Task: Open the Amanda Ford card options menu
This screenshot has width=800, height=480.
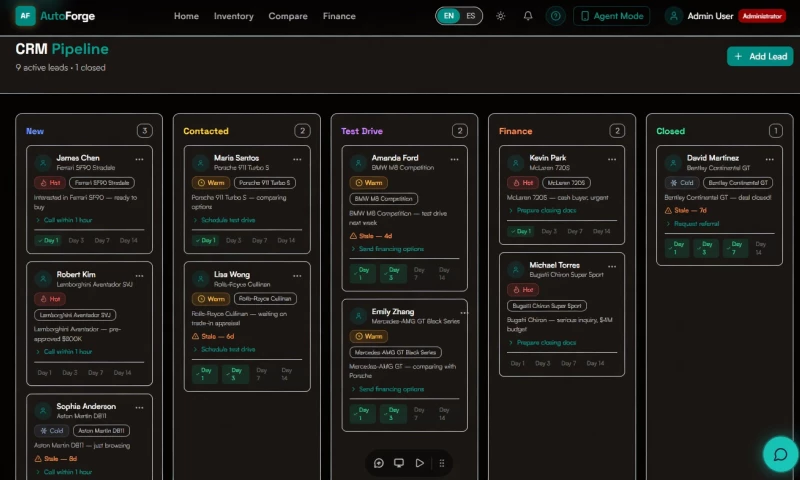Action: pos(454,159)
